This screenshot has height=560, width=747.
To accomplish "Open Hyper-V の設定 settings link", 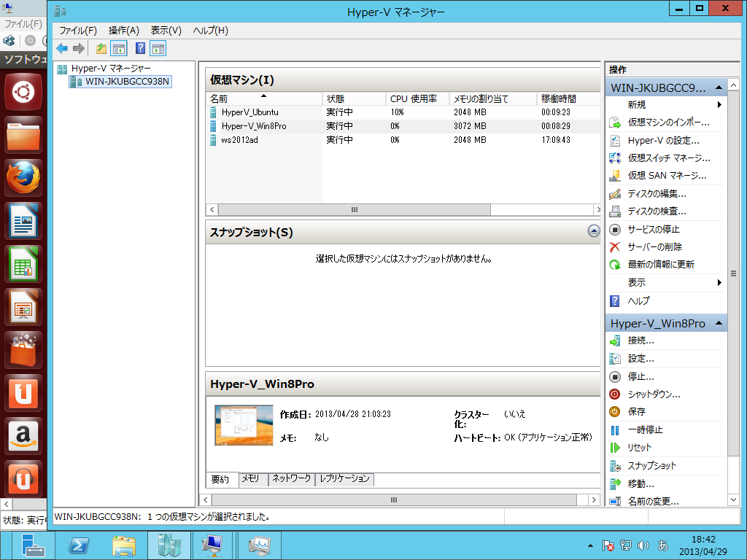I will coord(662,140).
